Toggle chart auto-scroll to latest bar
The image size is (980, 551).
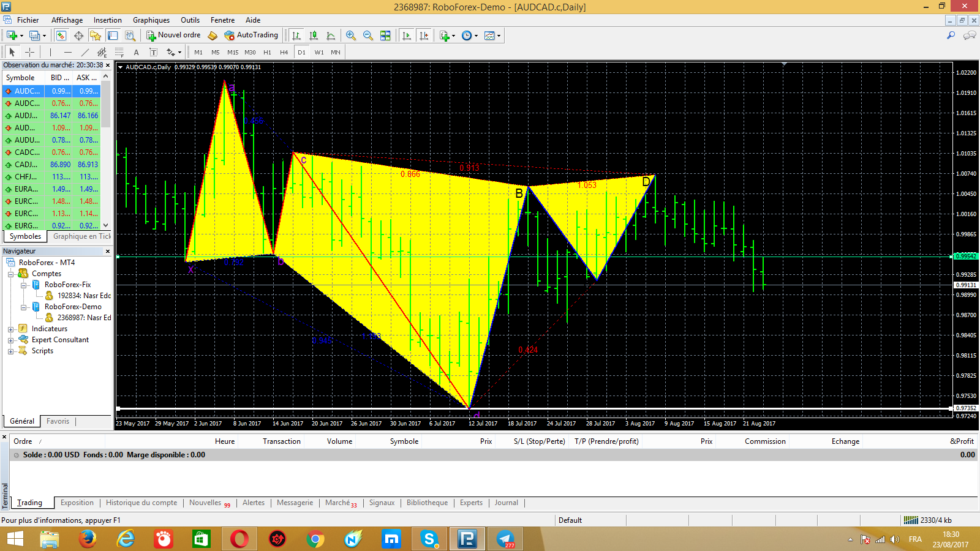pyautogui.click(x=406, y=36)
